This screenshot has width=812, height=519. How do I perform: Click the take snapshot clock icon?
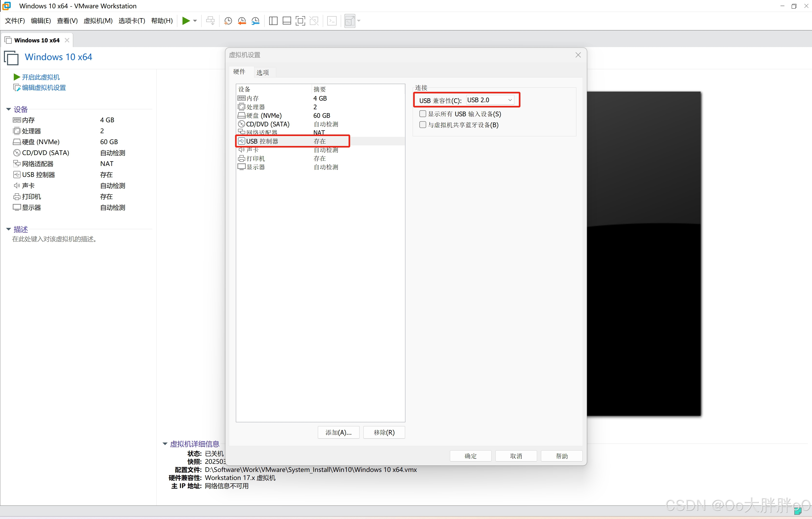click(228, 21)
